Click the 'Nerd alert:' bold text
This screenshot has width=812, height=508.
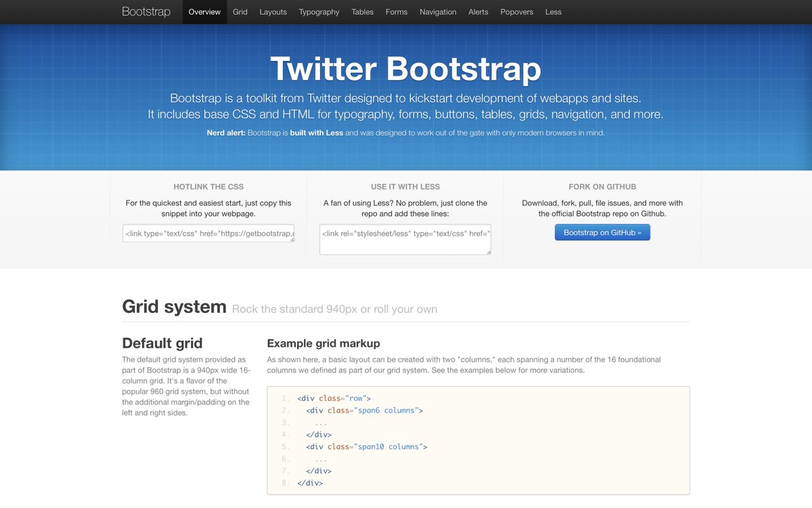click(x=226, y=133)
